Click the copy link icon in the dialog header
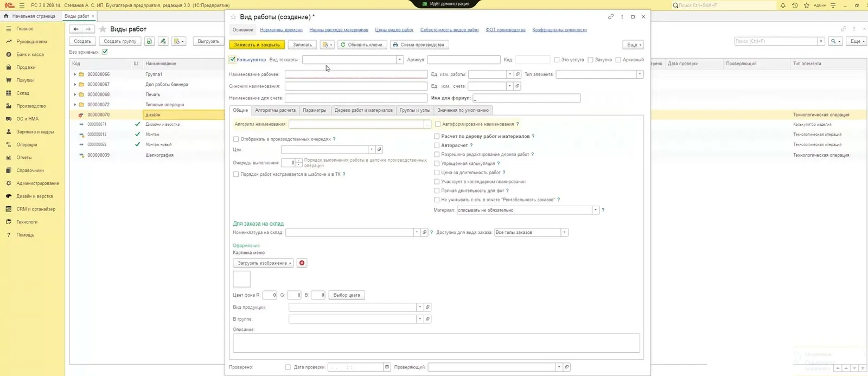Screen dimensions: 868x376 point(611,17)
